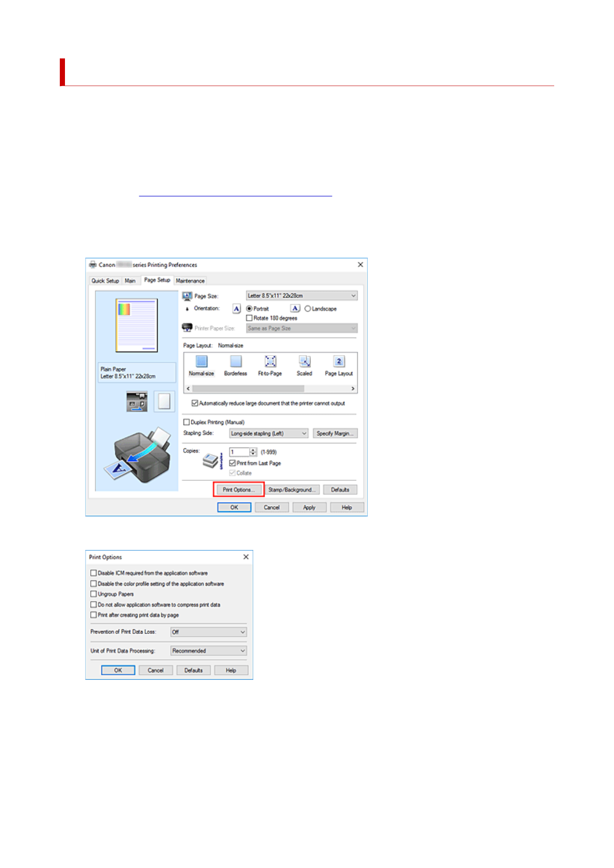The image size is (614, 868).
Task: Open the Page Size dropdown
Action: click(x=301, y=296)
